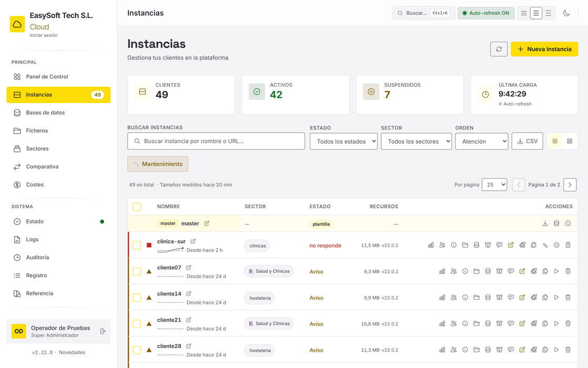Open Ficheros in sidebar
The image size is (588, 368).
coord(58,131)
